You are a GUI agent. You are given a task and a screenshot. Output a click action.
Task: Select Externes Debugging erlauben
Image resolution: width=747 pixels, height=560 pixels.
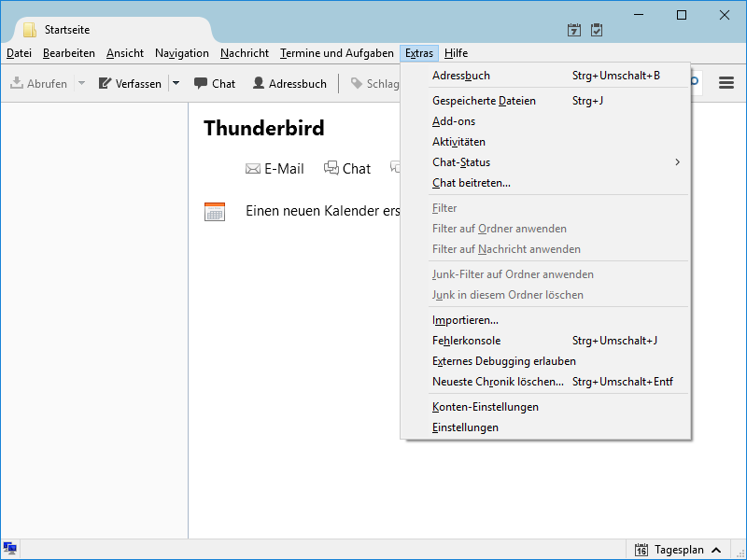[546, 361]
